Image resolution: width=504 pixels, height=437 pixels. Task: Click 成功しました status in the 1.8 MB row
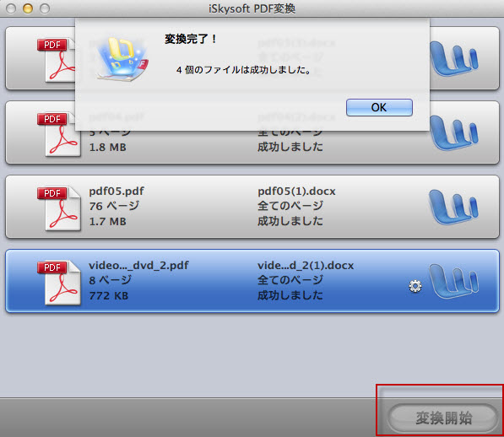point(290,147)
